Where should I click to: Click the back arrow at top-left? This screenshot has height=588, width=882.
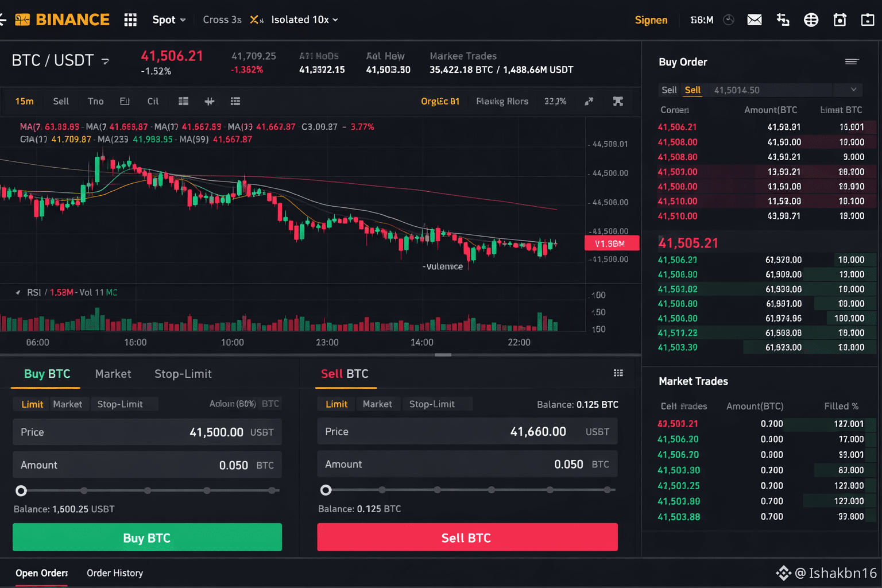click(x=3, y=20)
